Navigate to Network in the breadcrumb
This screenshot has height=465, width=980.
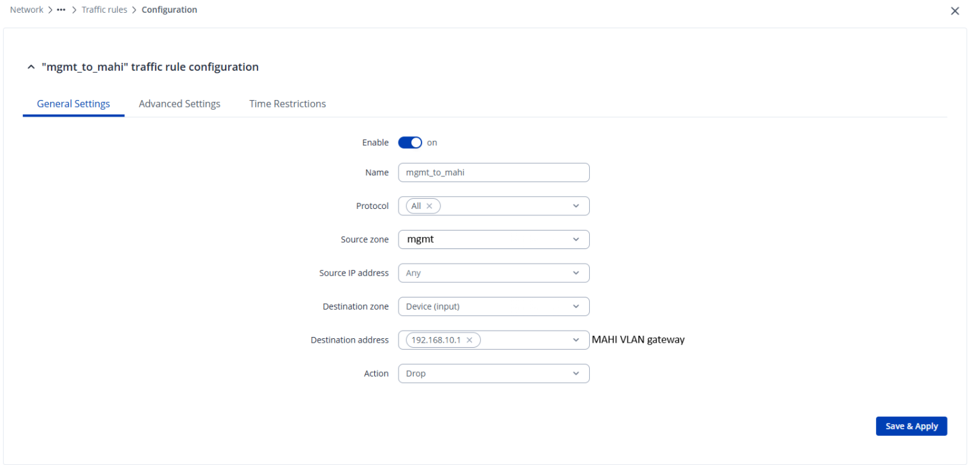pos(27,10)
